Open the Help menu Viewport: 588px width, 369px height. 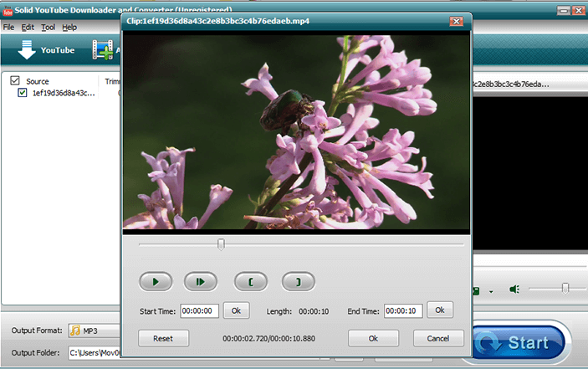(69, 27)
